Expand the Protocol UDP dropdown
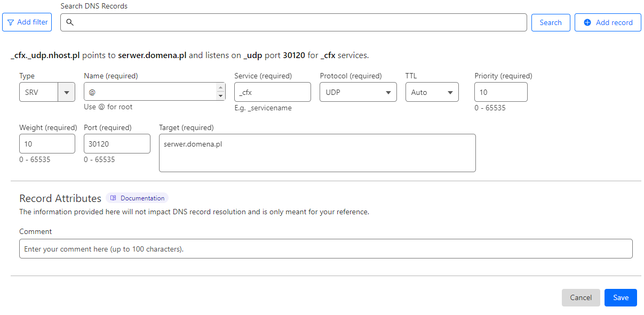 tap(388, 92)
